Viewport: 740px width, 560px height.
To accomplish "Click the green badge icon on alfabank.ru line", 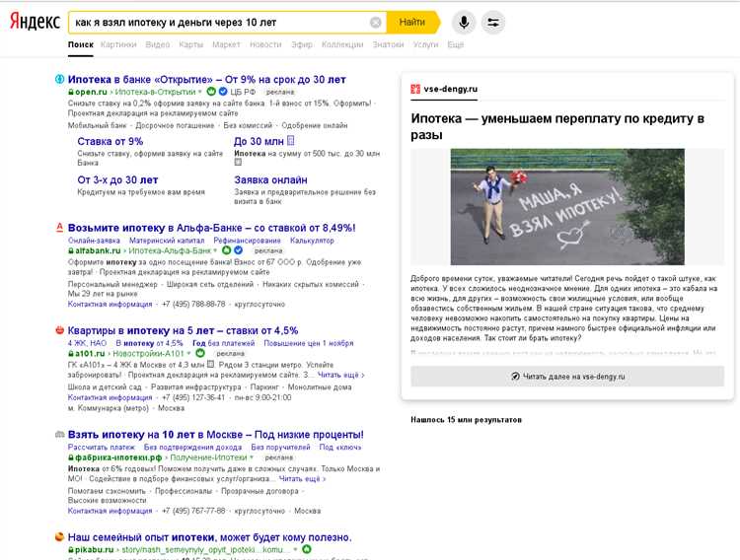I will [x=227, y=250].
